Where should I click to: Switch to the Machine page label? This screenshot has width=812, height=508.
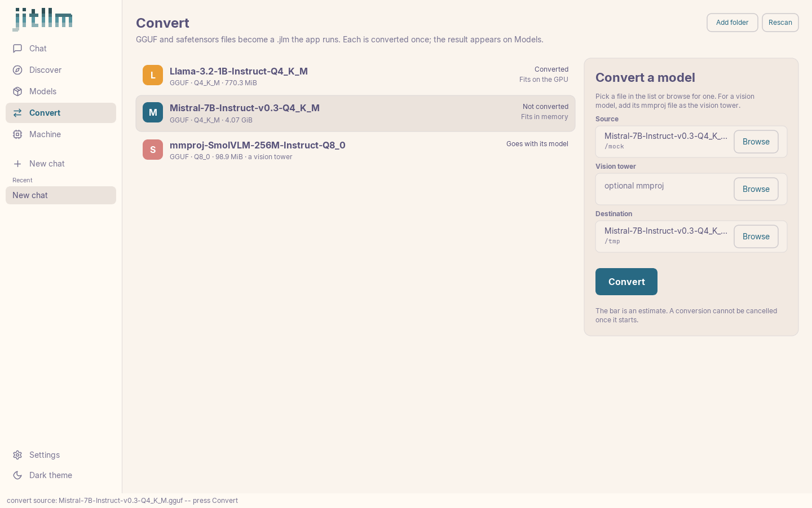pyautogui.click(x=45, y=134)
